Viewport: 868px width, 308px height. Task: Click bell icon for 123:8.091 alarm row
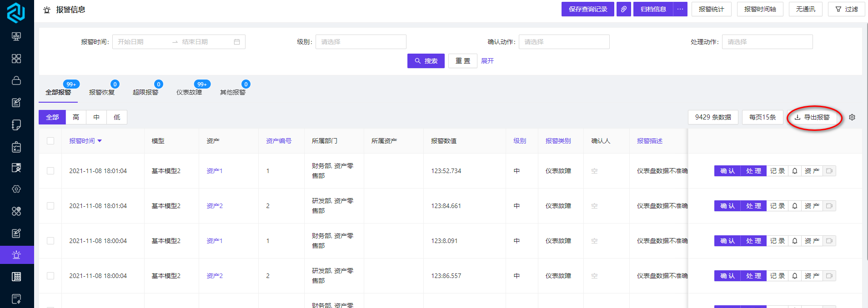(x=795, y=241)
